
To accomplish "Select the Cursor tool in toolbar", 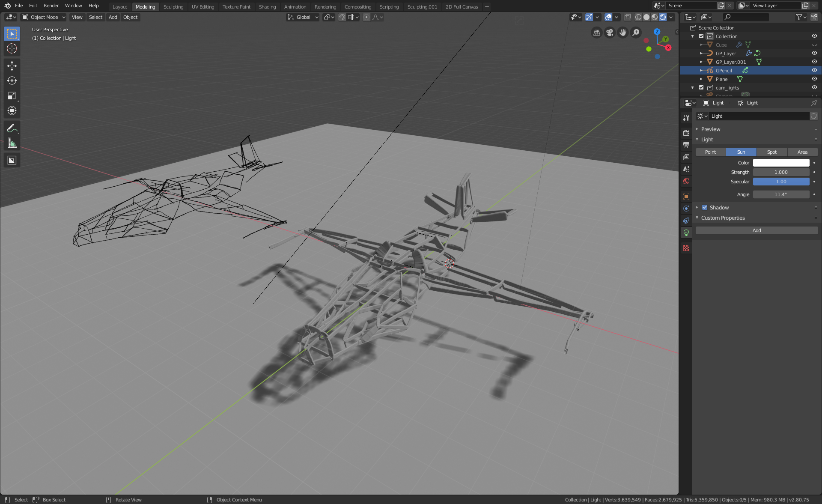I will click(12, 48).
